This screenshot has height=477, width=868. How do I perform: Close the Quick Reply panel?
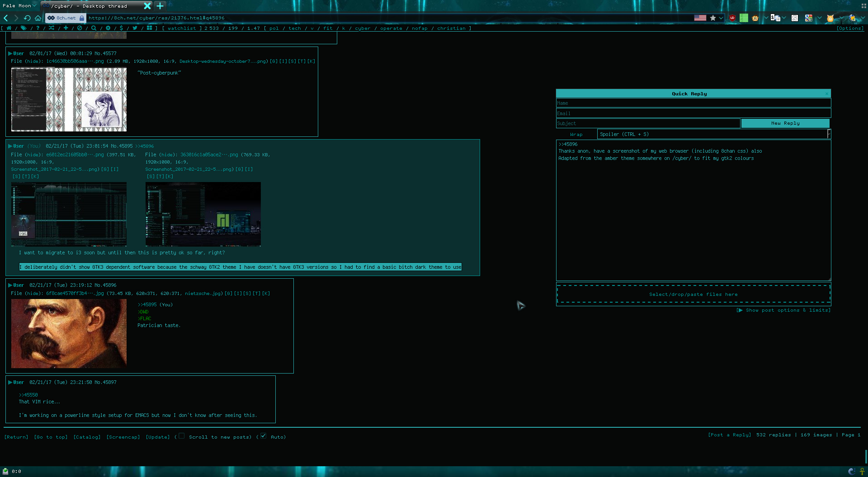(x=827, y=94)
